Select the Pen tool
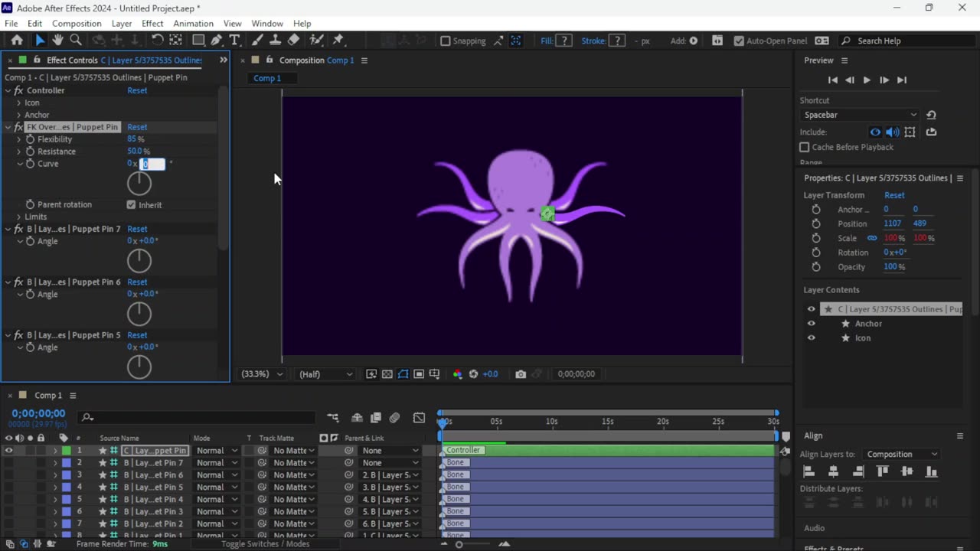Screen dimensions: 980x551 pyautogui.click(x=217, y=41)
